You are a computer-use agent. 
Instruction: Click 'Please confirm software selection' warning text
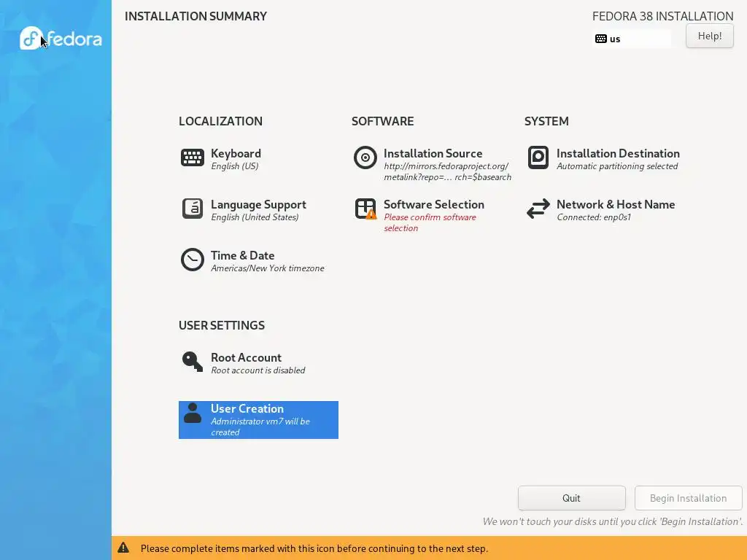tap(430, 222)
